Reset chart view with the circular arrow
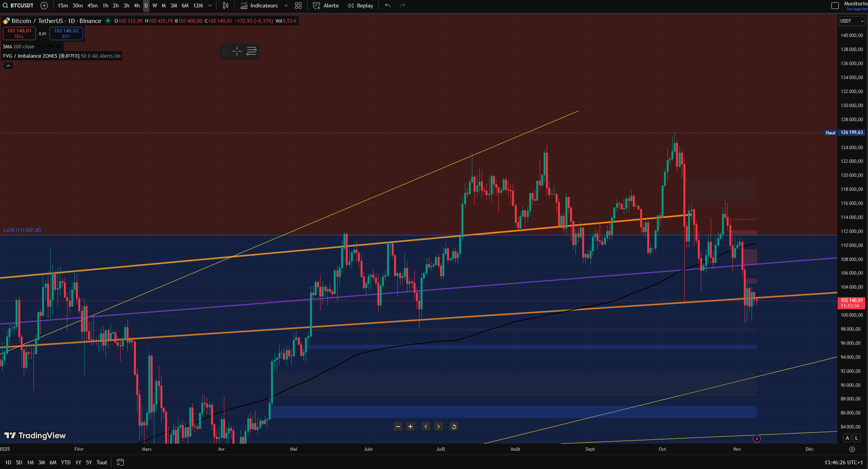Viewport: 868px width, 469px height. [x=454, y=427]
